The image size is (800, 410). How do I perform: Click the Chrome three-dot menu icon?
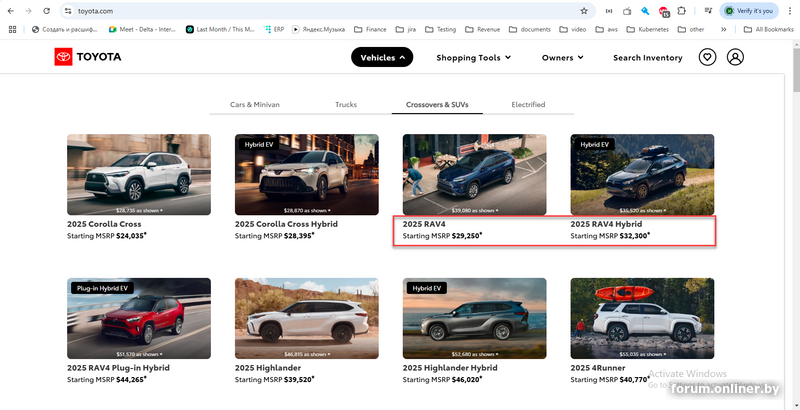790,10
